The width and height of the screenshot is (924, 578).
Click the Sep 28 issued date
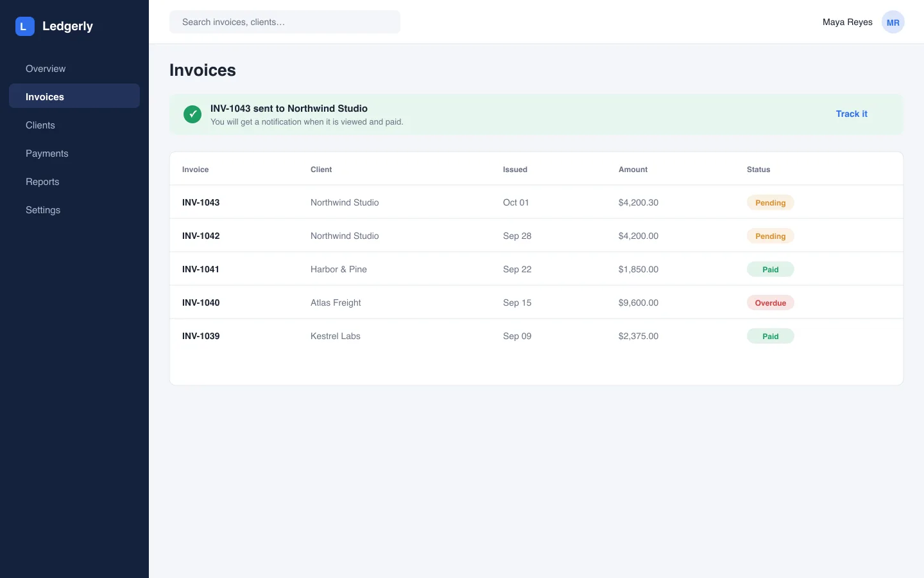coord(517,236)
